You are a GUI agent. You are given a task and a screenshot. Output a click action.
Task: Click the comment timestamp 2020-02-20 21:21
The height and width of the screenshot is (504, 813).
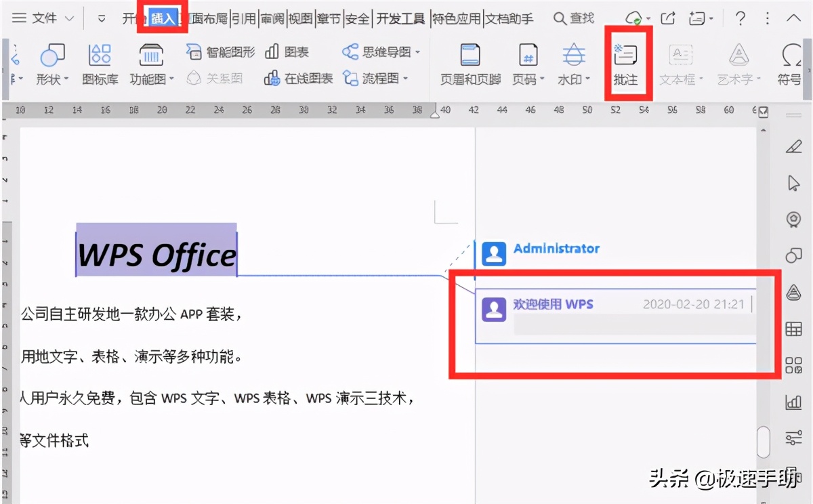point(693,305)
